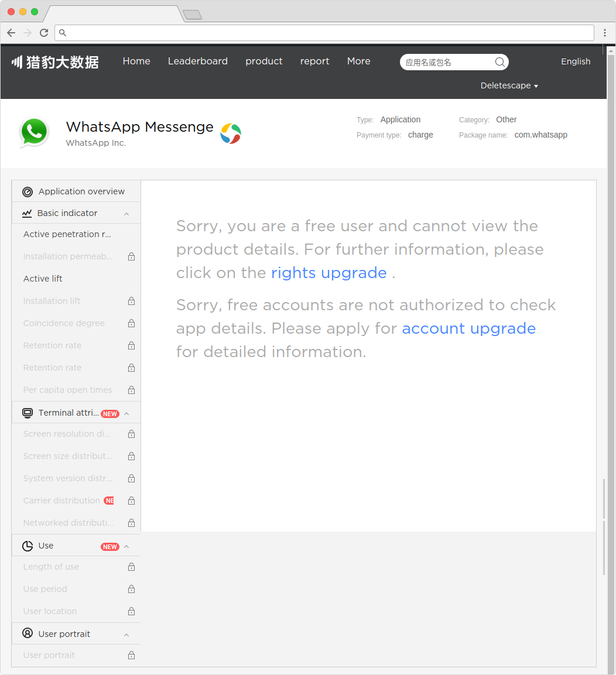Select Active lift in sidebar
The image size is (616, 675).
pos(43,279)
